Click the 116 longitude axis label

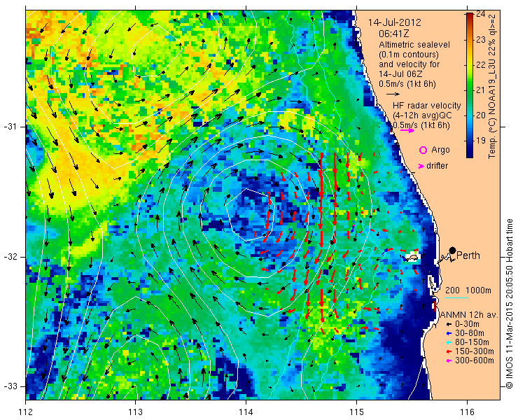tap(467, 412)
